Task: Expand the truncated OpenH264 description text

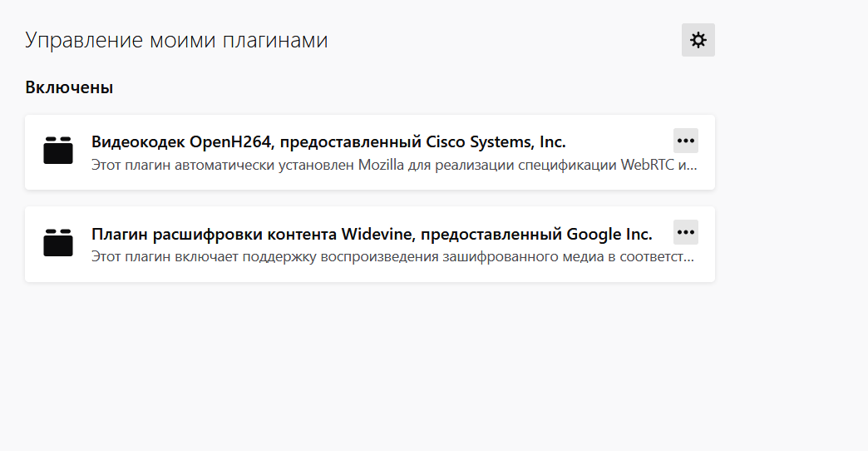Action: point(394,165)
